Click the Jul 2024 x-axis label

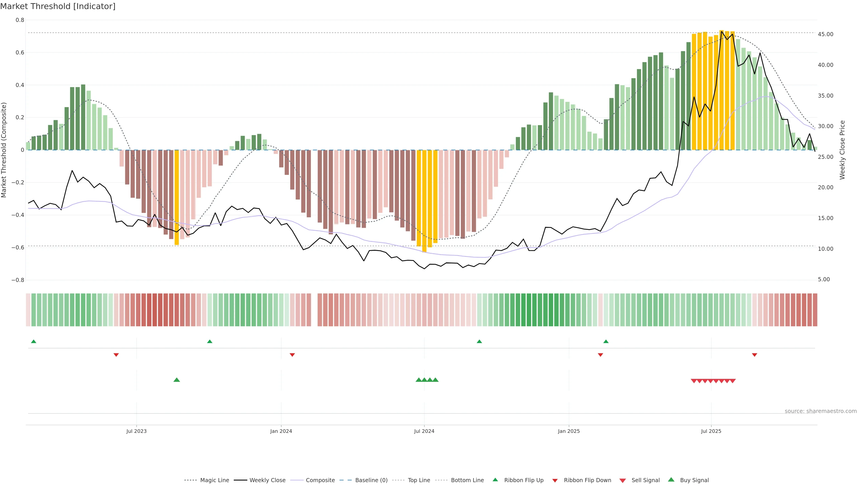click(424, 431)
